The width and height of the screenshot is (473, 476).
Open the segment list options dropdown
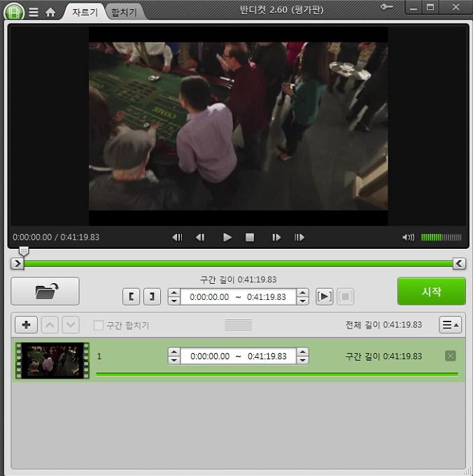tap(450, 325)
